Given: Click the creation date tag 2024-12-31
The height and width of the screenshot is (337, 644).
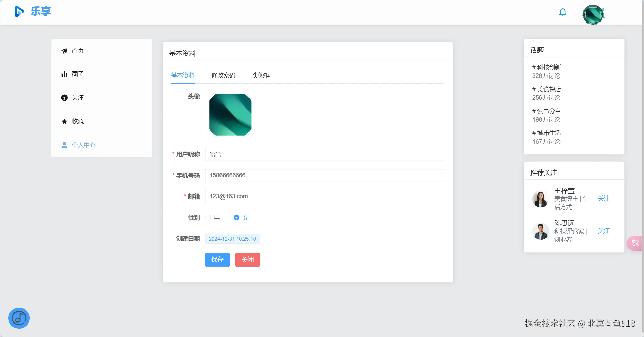Looking at the screenshot, I should [232, 239].
